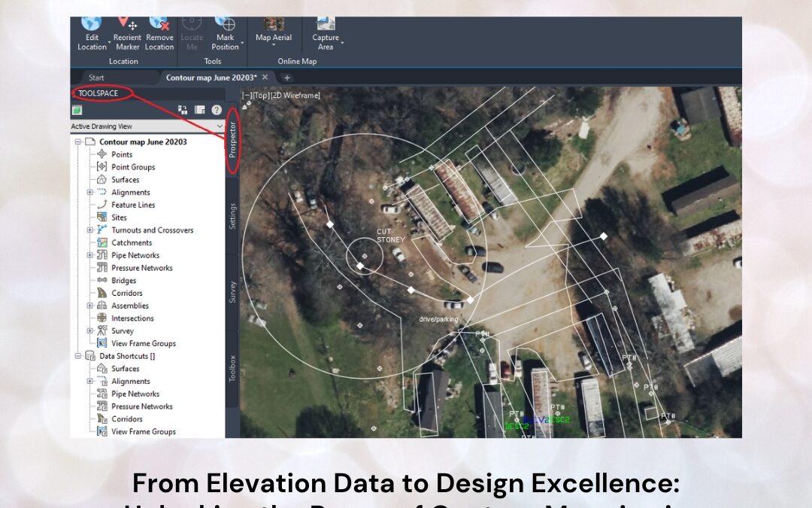Select the Feature Lines tree item
This screenshot has width=812, height=508.
133,205
